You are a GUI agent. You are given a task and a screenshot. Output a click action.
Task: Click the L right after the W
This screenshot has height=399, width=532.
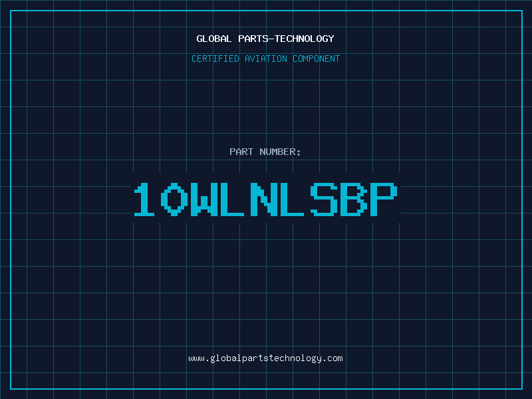pyautogui.click(x=232, y=199)
